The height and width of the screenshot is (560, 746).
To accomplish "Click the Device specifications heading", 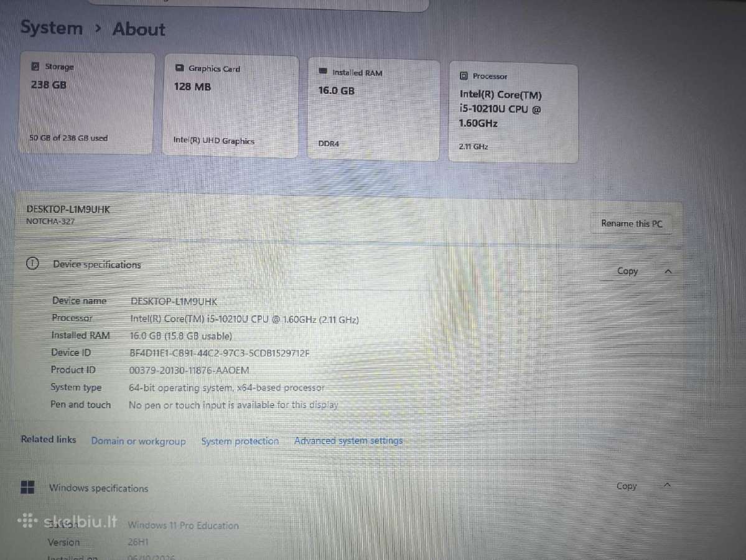I will pyautogui.click(x=97, y=264).
